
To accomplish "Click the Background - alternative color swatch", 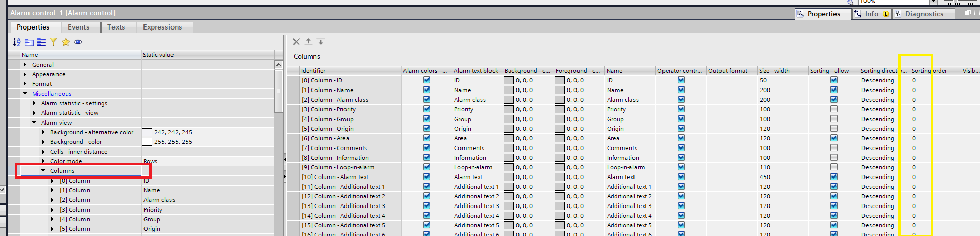I will coord(147,132).
